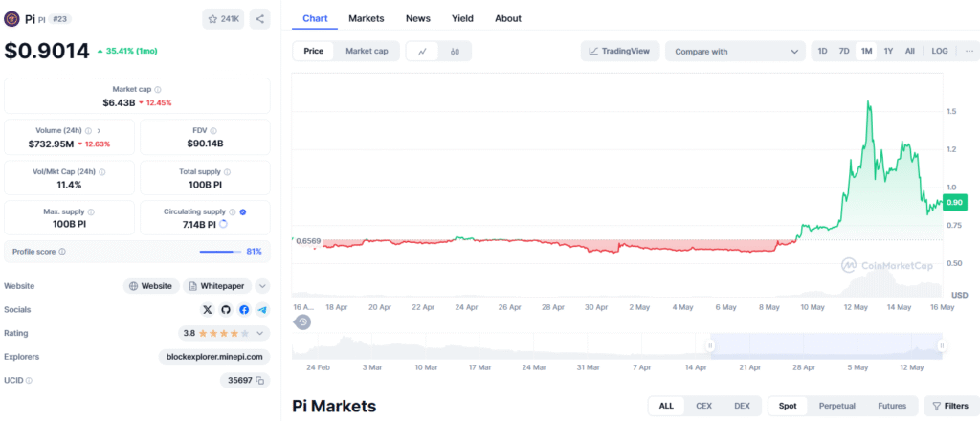This screenshot has height=421, width=980.
Task: Open the Markets tab
Action: pos(367,18)
